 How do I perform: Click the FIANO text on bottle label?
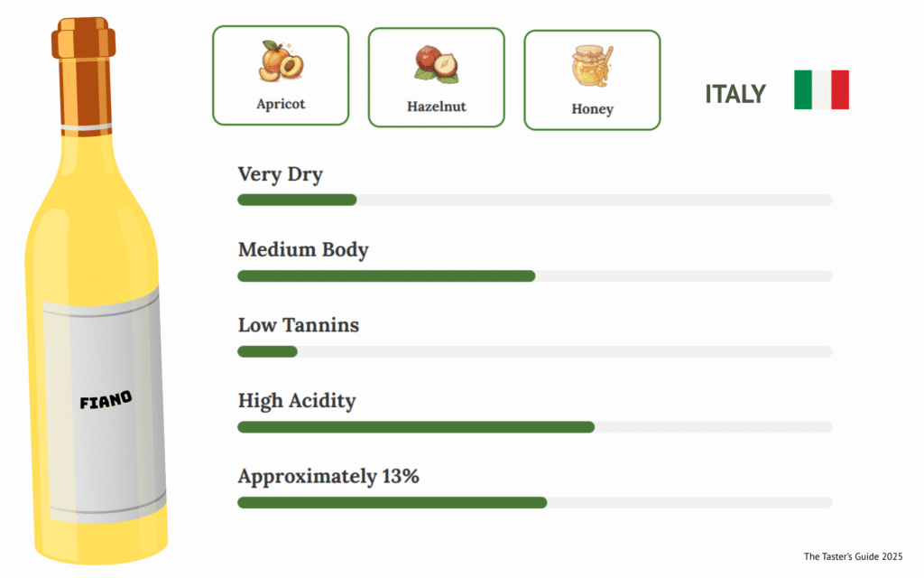click(106, 398)
